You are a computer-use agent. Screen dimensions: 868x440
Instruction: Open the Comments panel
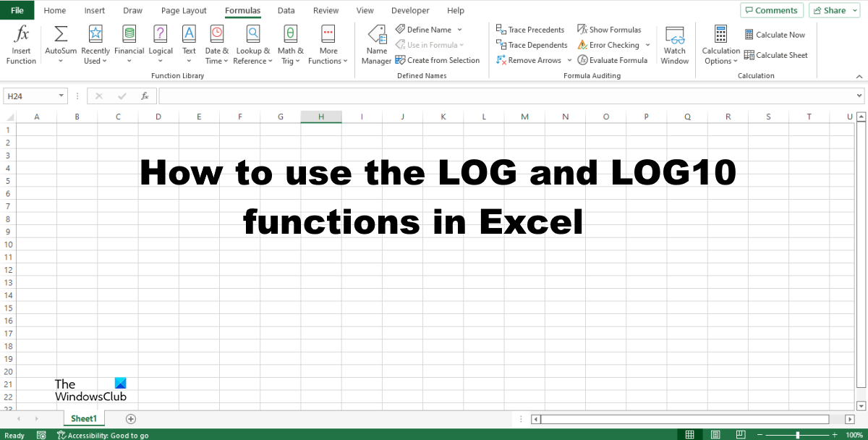[x=771, y=10]
